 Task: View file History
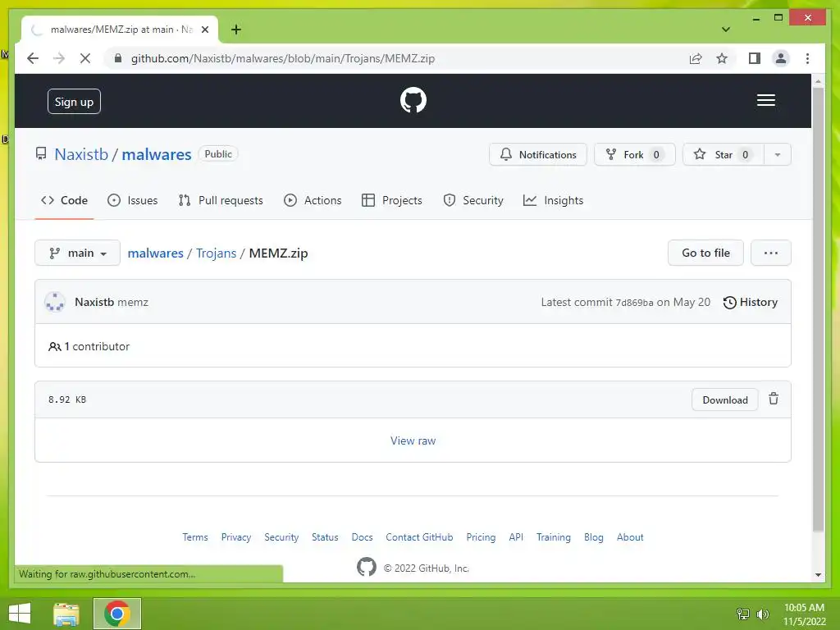(750, 302)
